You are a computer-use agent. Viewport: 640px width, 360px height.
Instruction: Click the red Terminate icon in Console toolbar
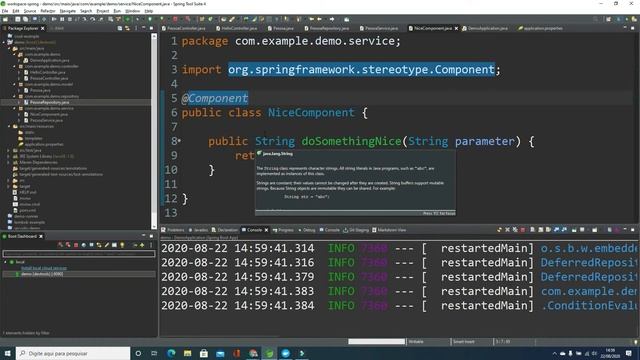522,230
